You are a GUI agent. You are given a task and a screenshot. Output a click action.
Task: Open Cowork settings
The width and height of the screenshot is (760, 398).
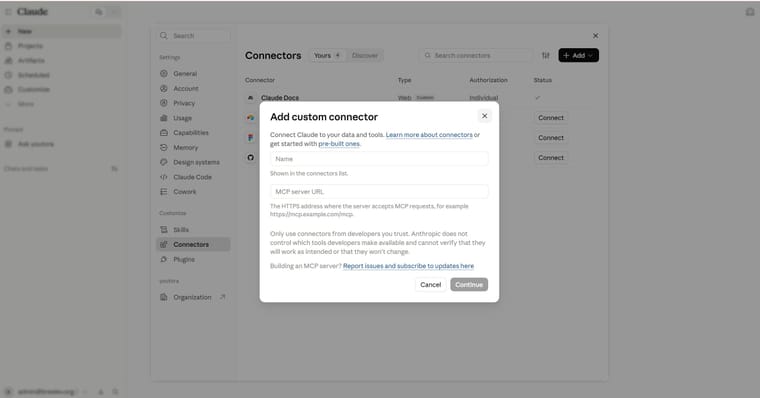(x=193, y=192)
